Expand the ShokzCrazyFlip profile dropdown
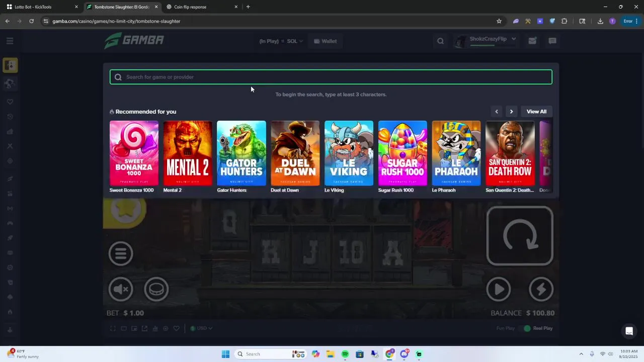644x362 pixels. [x=486, y=41]
